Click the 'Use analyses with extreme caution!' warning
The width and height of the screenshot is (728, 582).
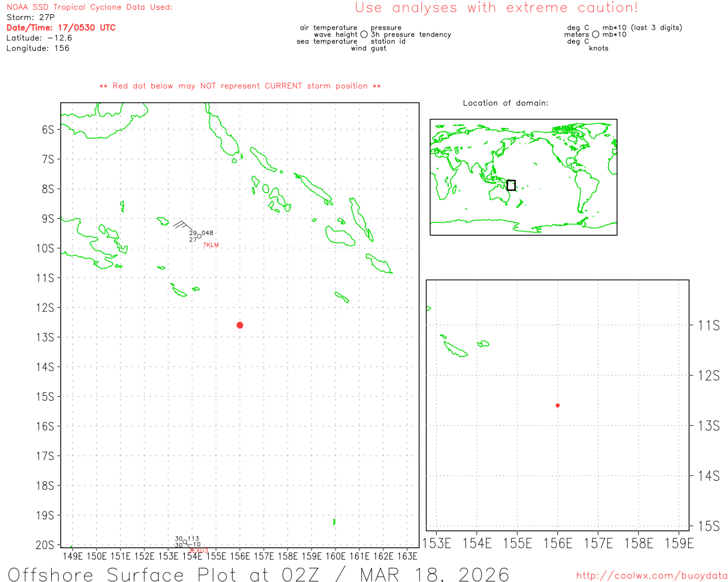point(496,8)
